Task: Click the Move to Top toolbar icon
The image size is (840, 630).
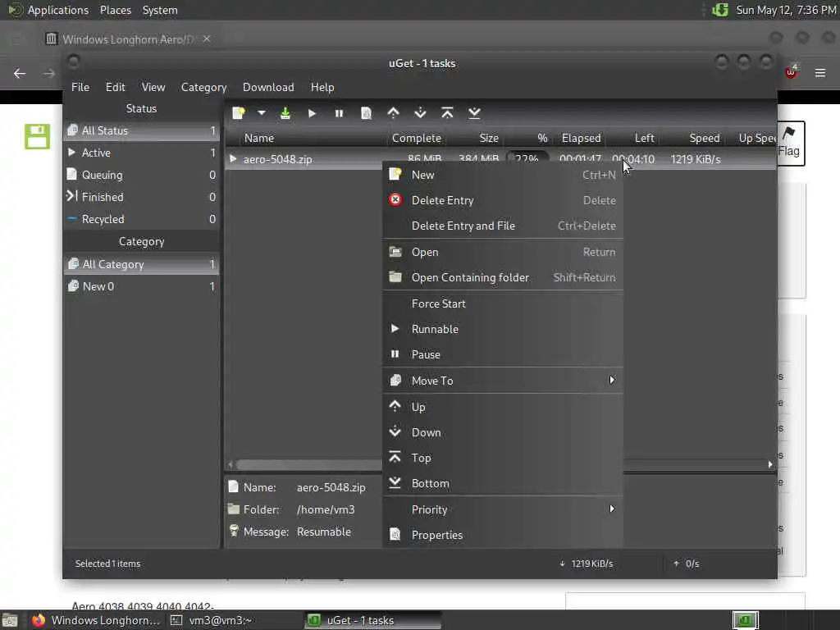Action: pos(447,113)
